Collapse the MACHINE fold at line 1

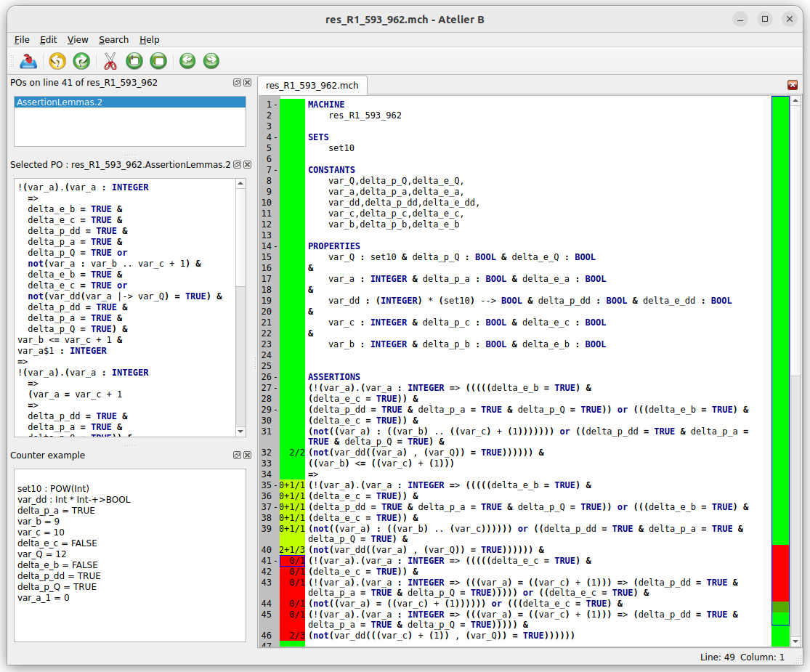[276, 105]
